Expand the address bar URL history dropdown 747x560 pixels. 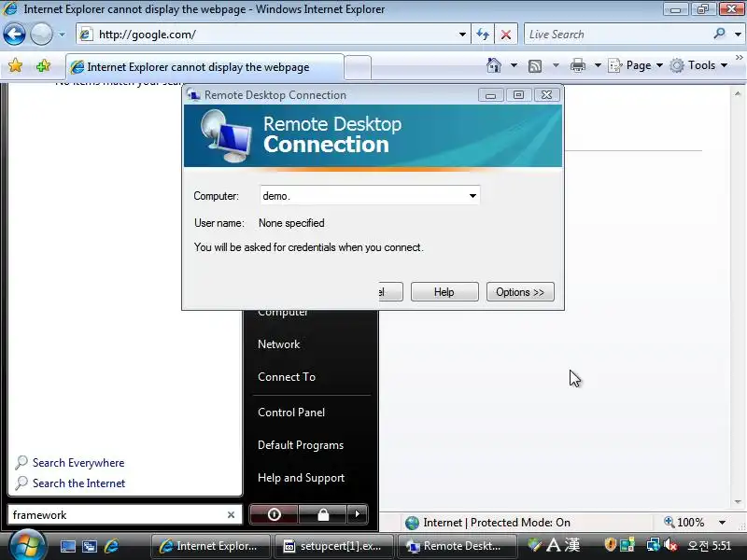[x=462, y=35]
